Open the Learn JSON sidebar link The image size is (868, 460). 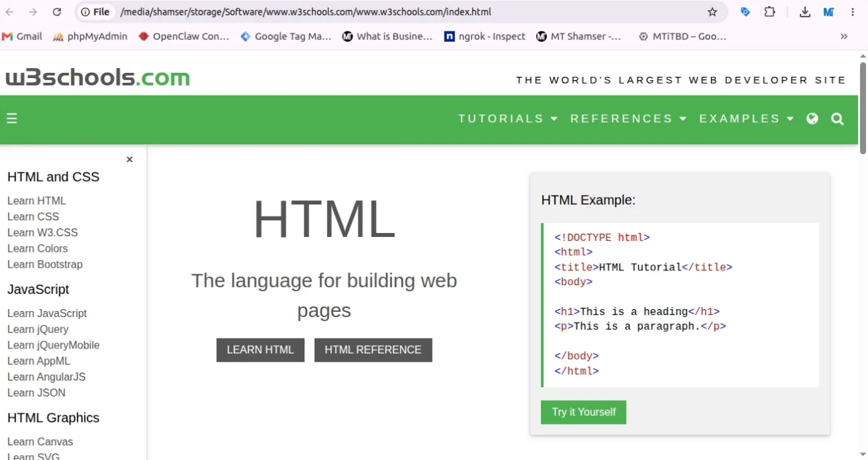[x=37, y=394]
